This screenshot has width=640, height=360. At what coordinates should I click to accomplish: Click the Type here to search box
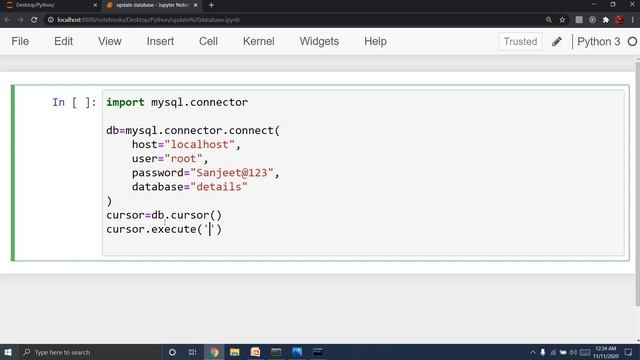coord(90,352)
